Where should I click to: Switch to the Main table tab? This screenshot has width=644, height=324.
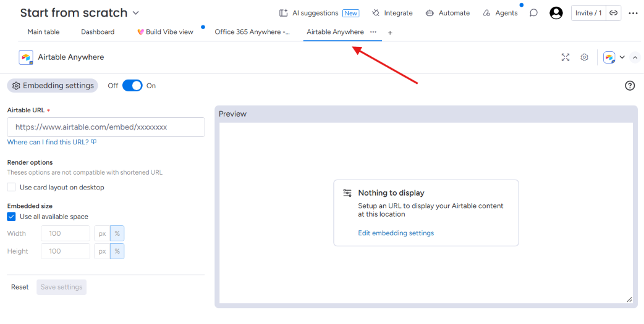tap(43, 32)
